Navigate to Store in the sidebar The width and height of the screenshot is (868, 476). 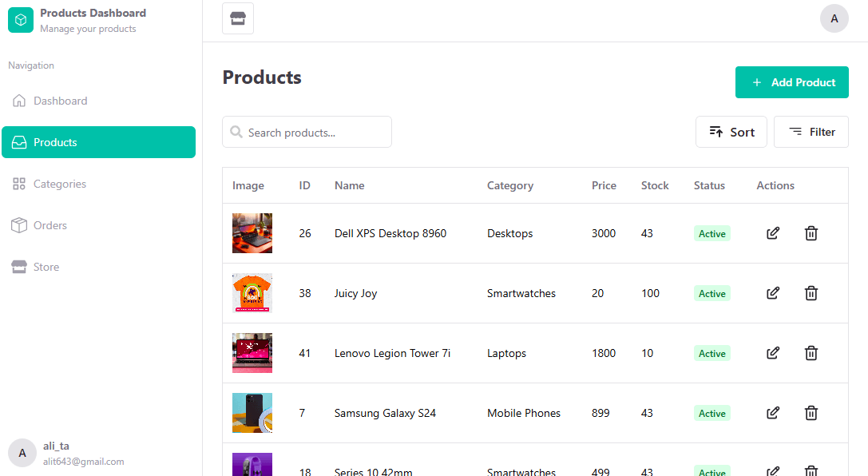(x=98, y=267)
